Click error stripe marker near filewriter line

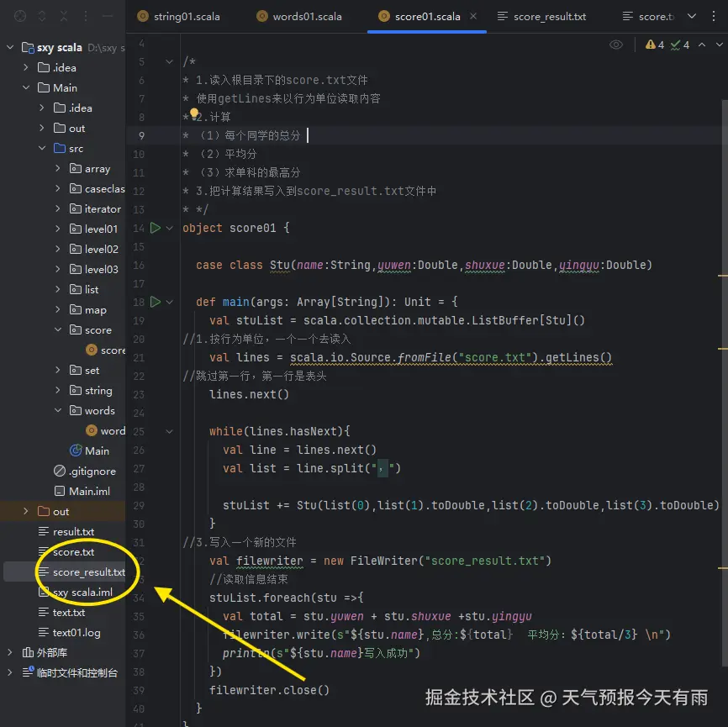[x=722, y=568]
